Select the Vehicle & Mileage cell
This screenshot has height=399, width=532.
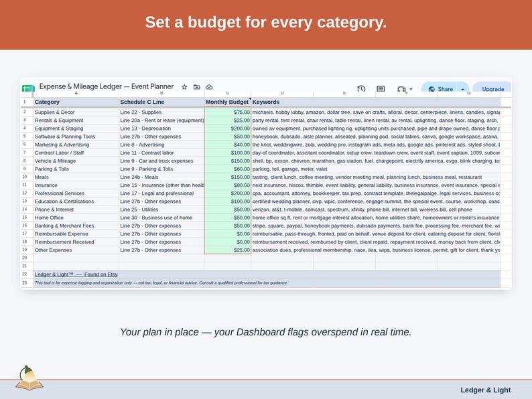76,161
